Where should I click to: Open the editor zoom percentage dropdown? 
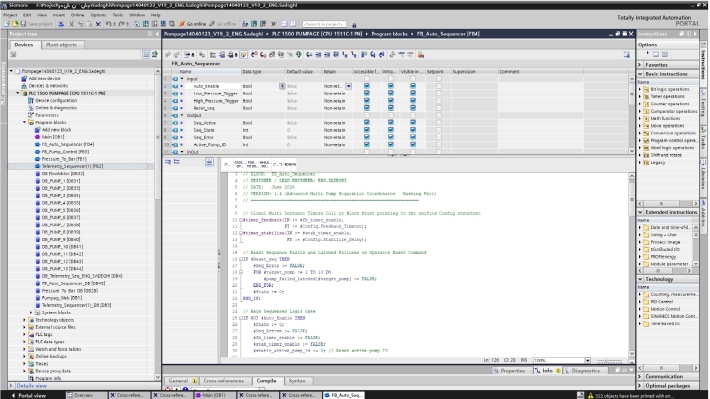tap(587, 361)
